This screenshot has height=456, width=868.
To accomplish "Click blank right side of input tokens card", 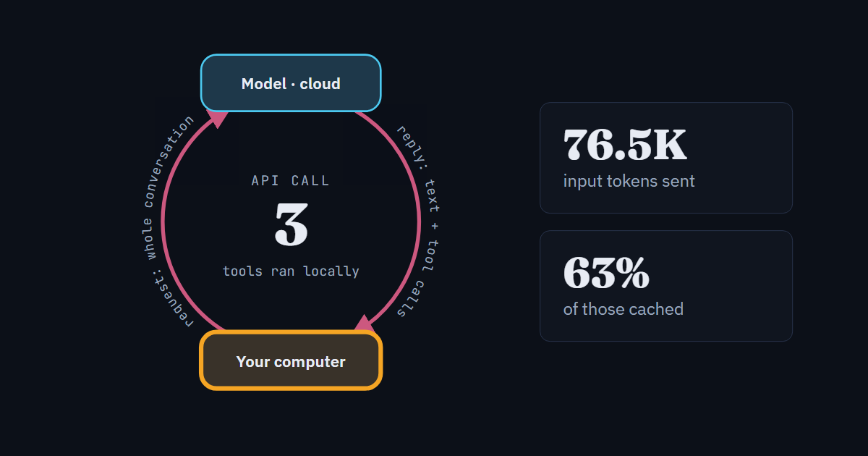I will (745, 158).
